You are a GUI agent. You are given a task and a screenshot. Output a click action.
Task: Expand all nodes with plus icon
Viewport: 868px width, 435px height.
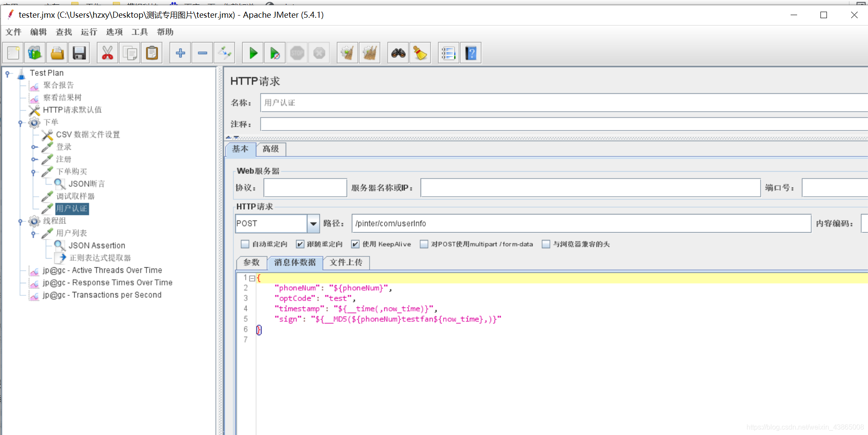(x=180, y=53)
